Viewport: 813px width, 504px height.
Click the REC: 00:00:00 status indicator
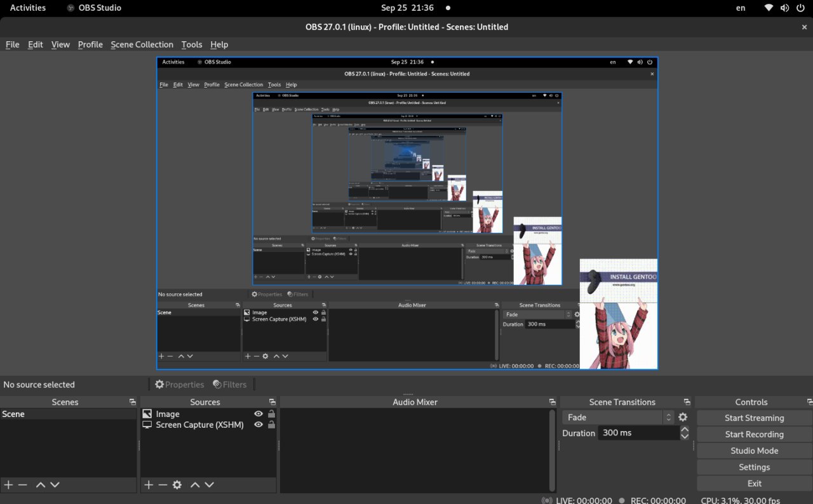coord(652,500)
